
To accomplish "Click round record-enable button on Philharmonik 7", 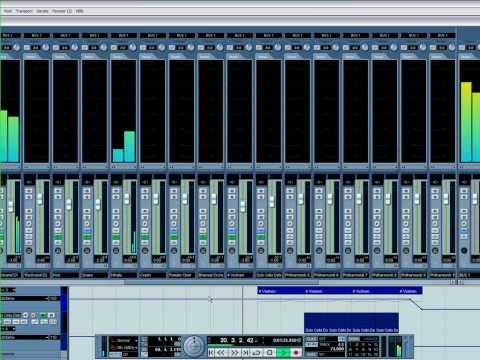I will click(348, 250).
